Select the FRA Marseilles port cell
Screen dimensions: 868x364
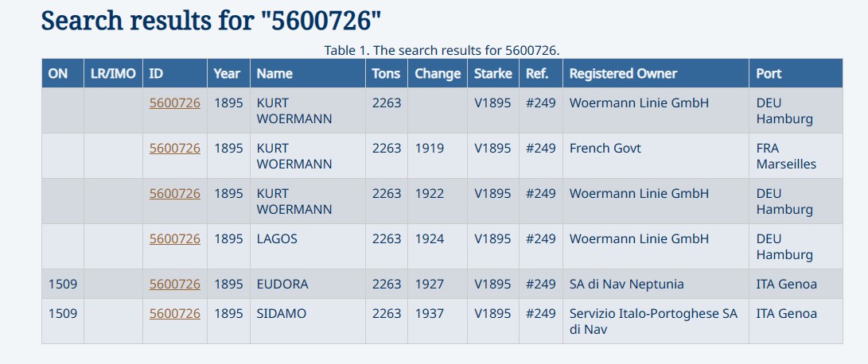tap(786, 156)
